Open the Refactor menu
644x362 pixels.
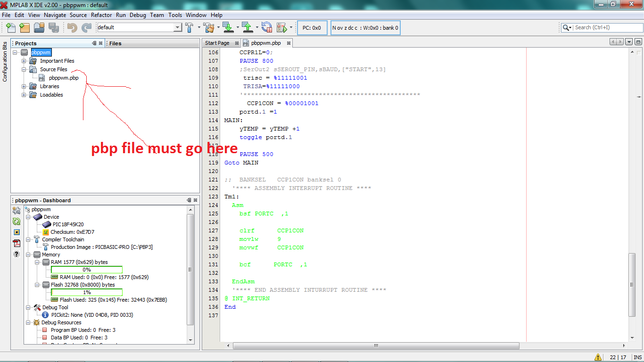pos(101,15)
